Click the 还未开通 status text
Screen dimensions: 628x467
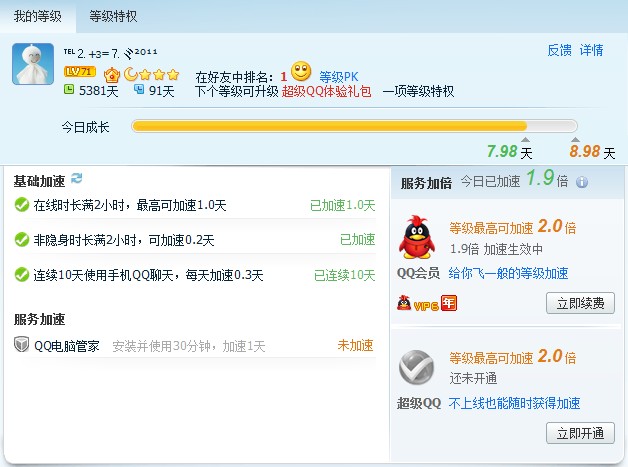click(x=473, y=378)
